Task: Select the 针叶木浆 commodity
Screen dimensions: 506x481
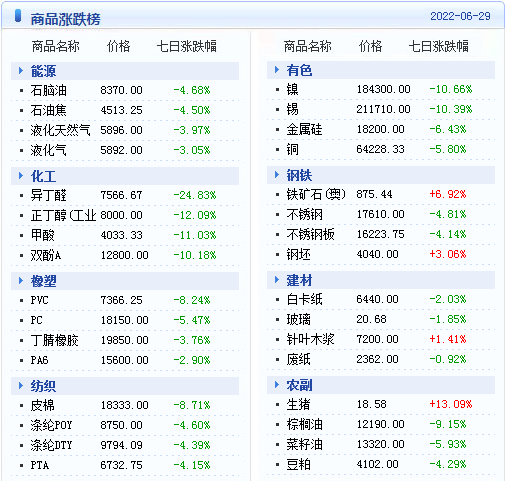Action: (x=311, y=339)
